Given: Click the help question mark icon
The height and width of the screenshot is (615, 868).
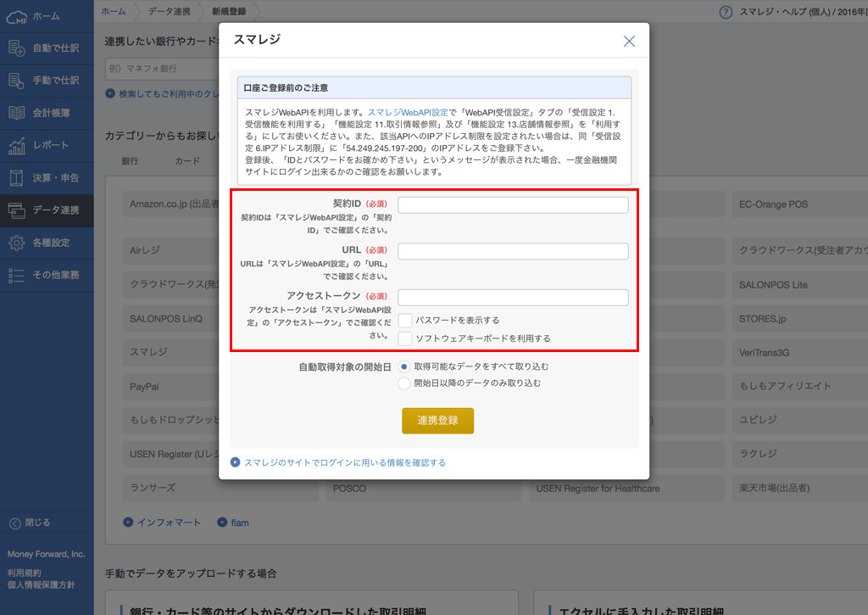Looking at the screenshot, I should coord(726,12).
